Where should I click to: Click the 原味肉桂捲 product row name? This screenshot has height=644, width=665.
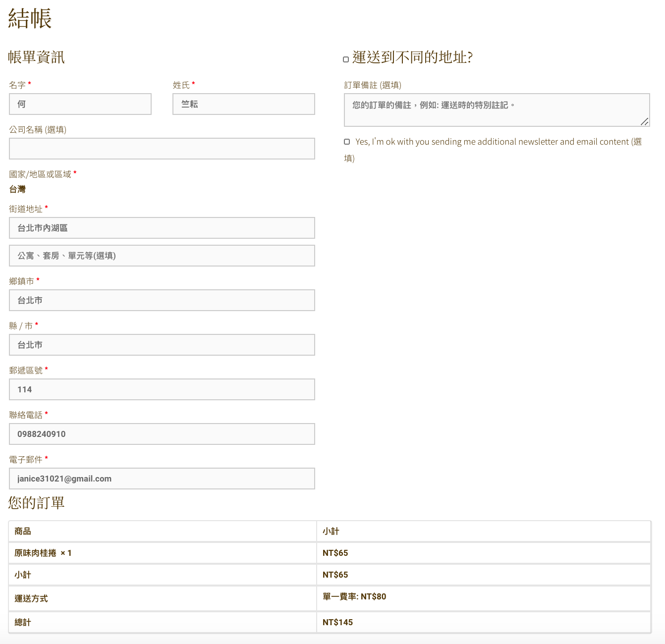36,553
